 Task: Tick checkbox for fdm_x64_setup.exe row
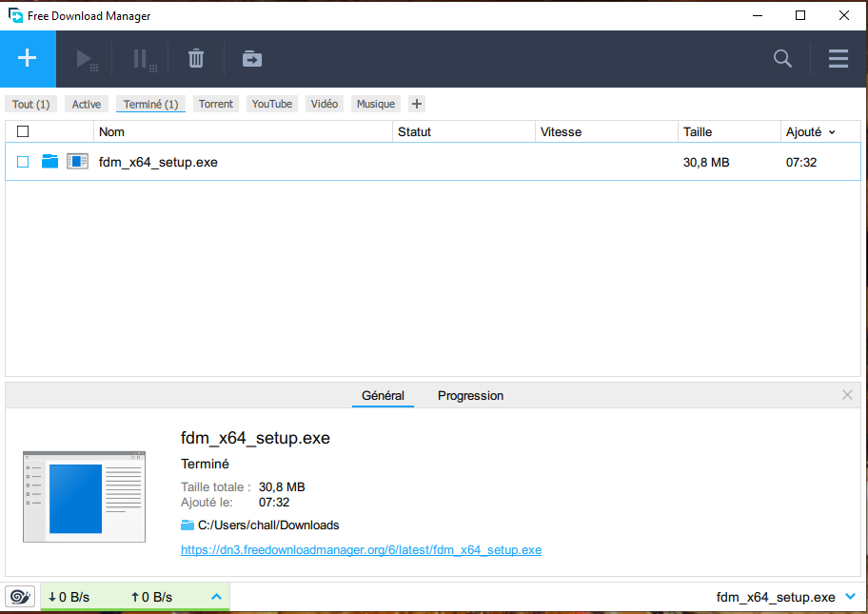tap(23, 162)
